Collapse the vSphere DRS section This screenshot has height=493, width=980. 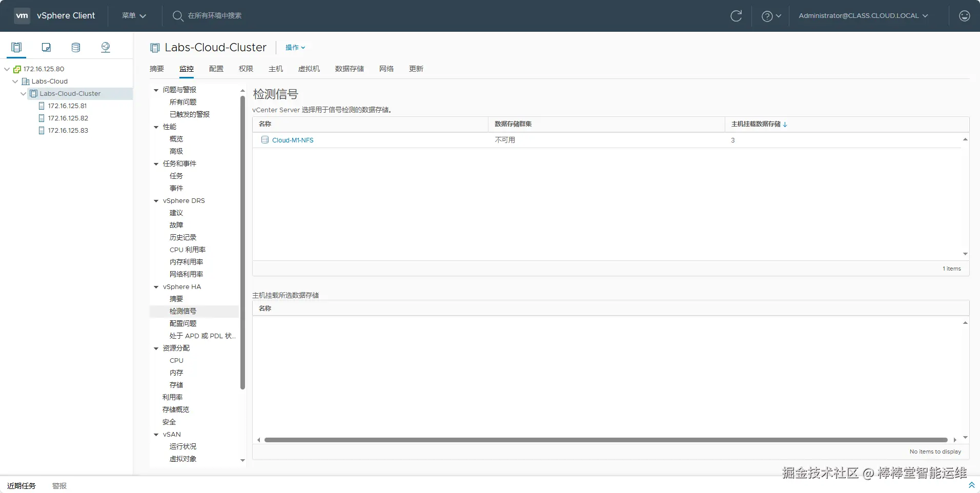pyautogui.click(x=156, y=201)
